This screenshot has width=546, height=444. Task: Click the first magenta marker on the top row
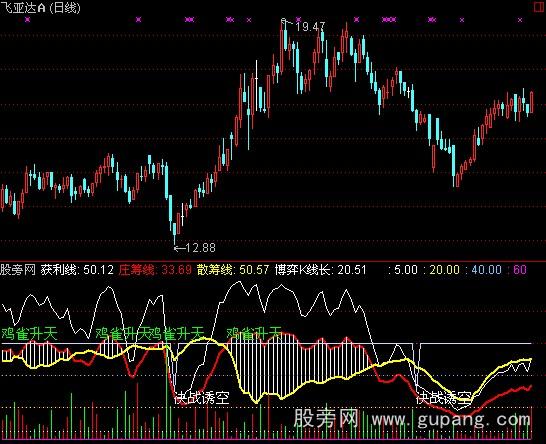28,20
